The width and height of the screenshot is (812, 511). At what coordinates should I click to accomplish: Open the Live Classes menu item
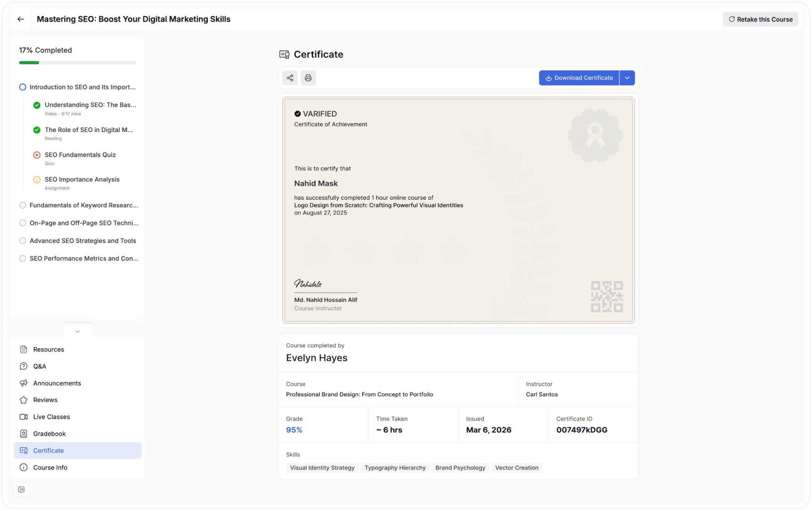click(x=78, y=417)
